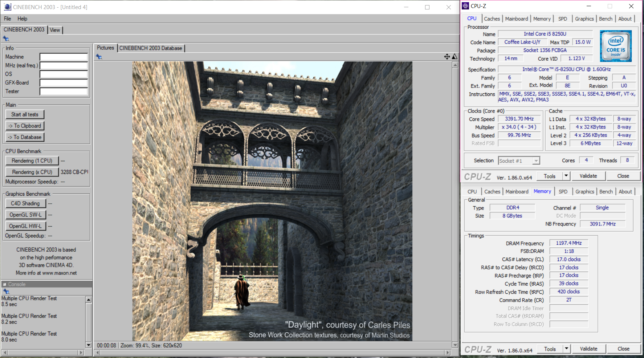644x358 pixels.
Task: Click Validate in lower CPU-Z window
Action: pos(589,349)
